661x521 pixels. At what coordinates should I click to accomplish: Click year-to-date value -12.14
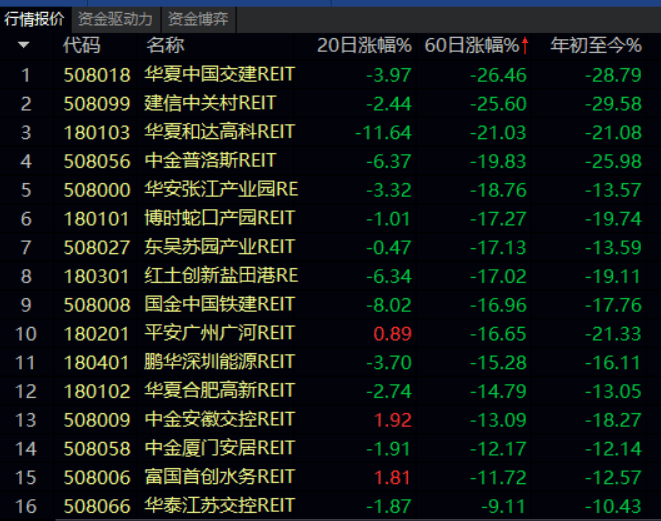click(x=613, y=448)
